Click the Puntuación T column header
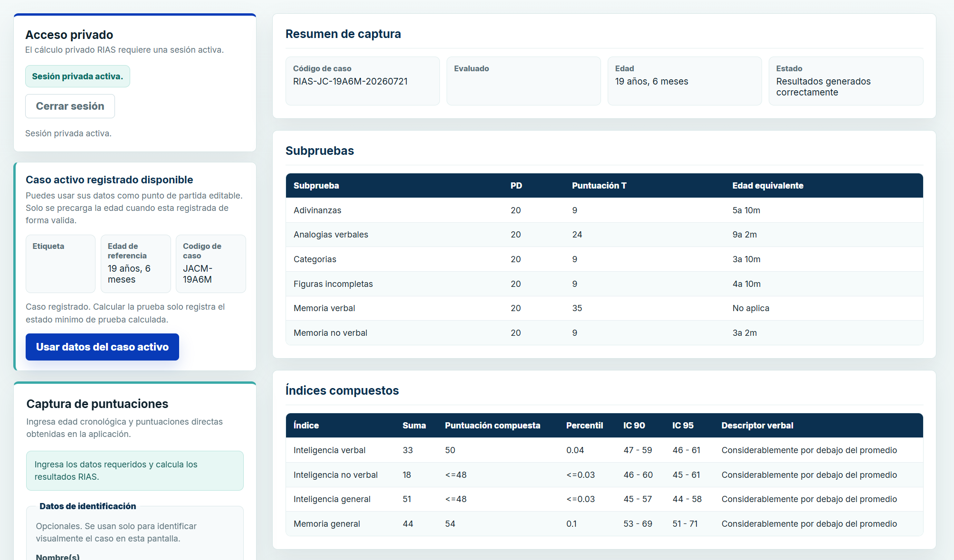Image resolution: width=954 pixels, height=560 pixels. coord(599,186)
